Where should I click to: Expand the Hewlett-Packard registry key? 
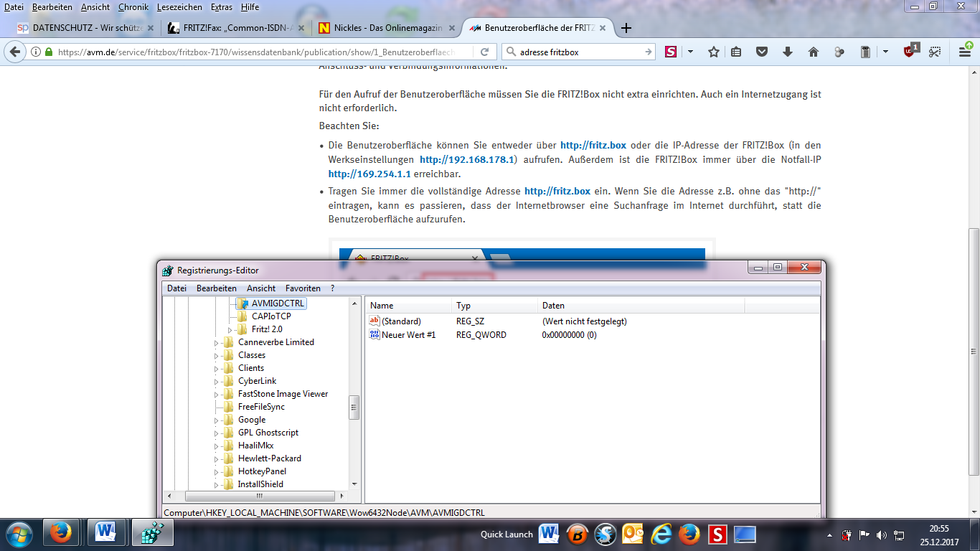point(217,458)
